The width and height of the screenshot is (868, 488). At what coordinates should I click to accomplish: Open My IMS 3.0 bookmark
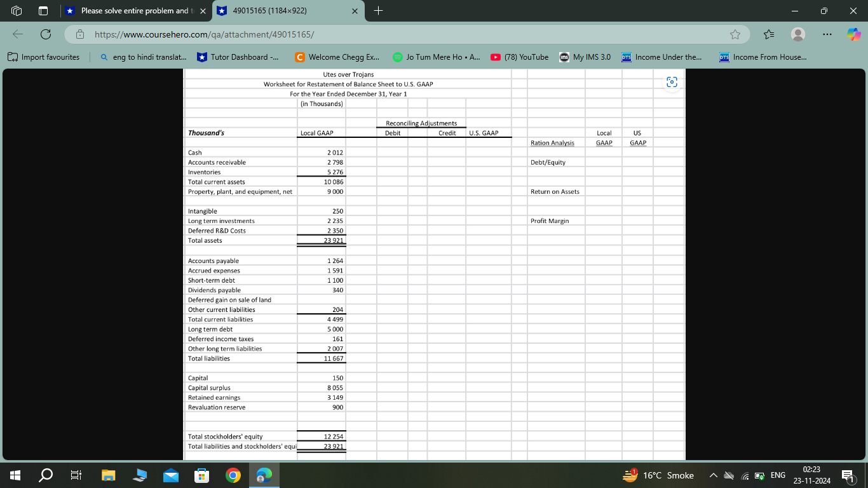click(x=585, y=57)
